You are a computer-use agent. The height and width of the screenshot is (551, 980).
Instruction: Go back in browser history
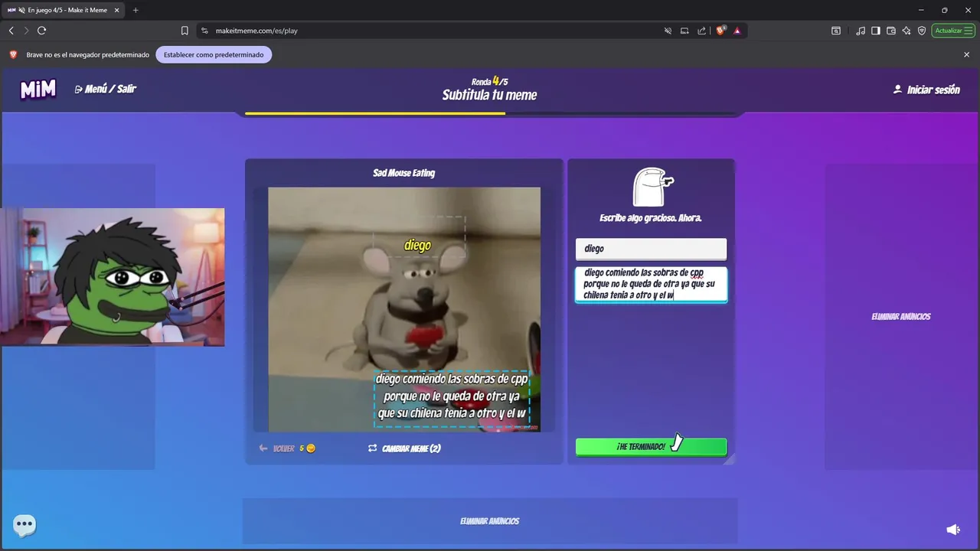pyautogui.click(x=11, y=31)
